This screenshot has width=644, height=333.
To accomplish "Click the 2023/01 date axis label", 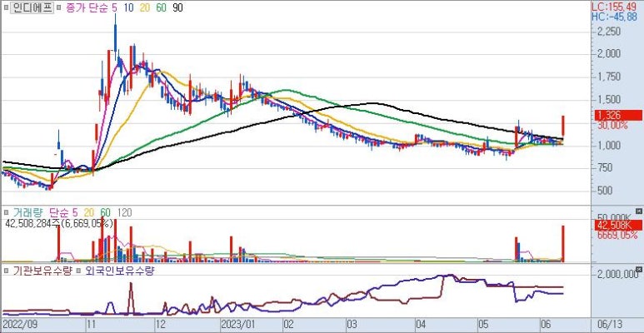I will coord(237,324).
